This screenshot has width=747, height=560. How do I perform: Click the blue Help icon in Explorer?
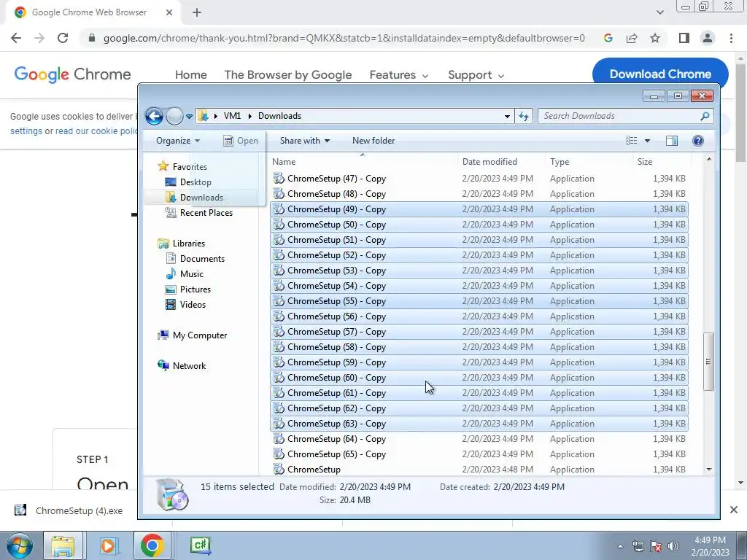pos(698,141)
